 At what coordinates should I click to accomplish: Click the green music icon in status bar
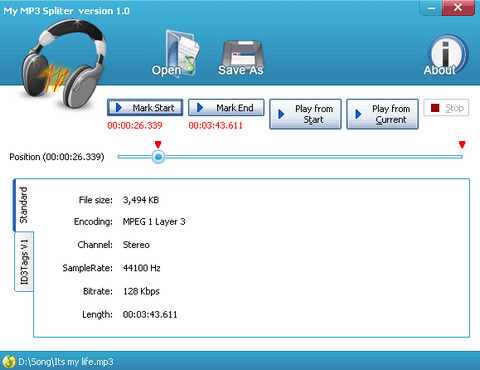(9, 361)
